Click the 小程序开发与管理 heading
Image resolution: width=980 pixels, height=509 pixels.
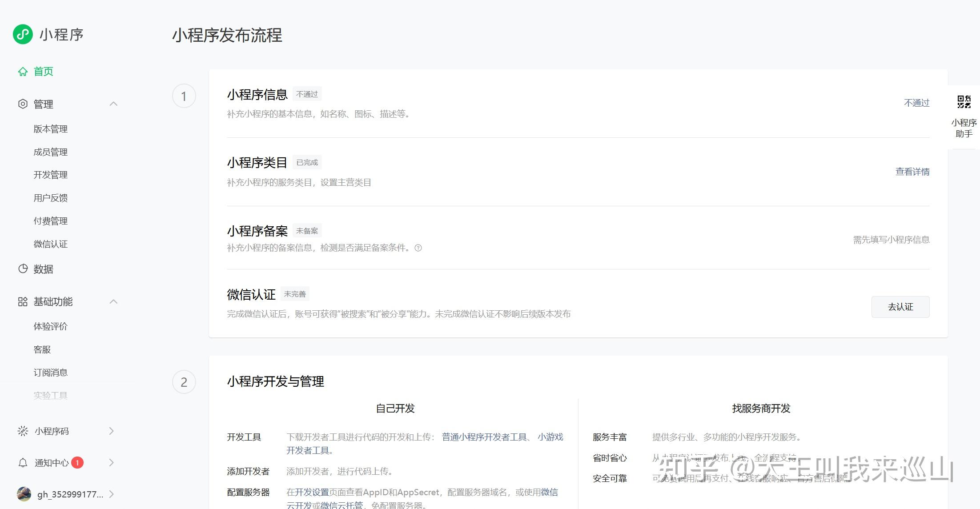[x=276, y=381]
